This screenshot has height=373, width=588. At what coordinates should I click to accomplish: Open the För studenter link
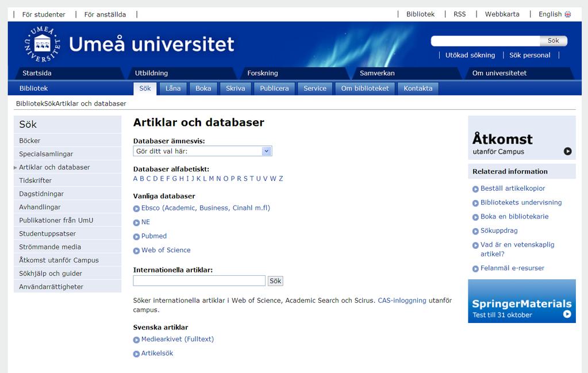tap(44, 14)
